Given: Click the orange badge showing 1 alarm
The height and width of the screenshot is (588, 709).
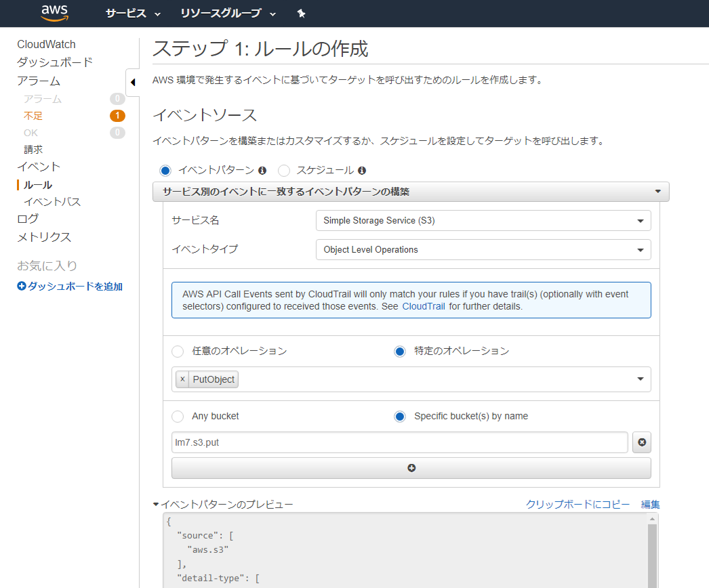Looking at the screenshot, I should coord(117,116).
